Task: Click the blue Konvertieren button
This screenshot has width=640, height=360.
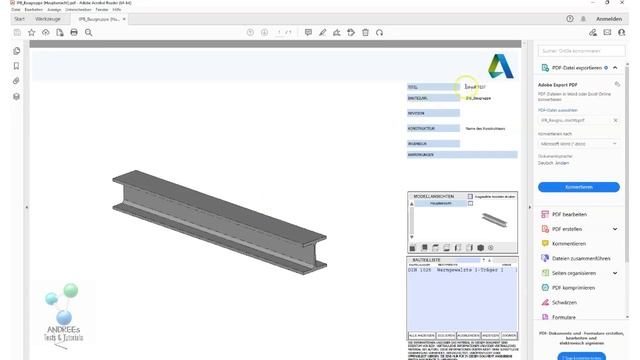Action: [578, 187]
